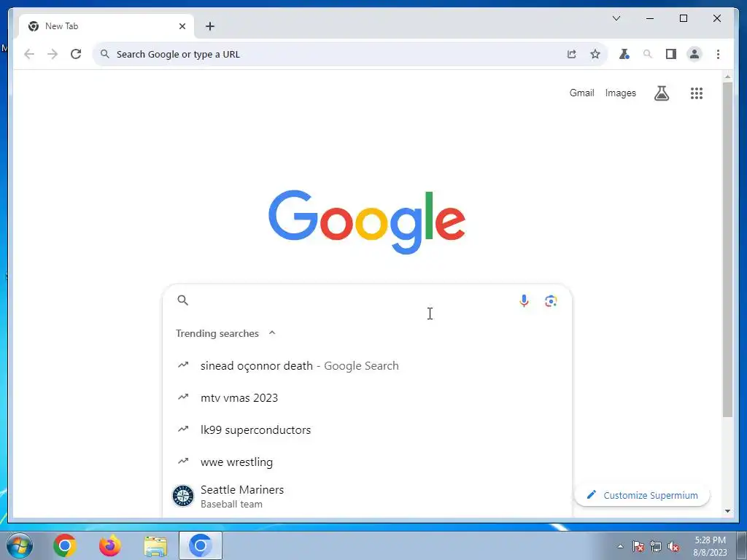Select 'sinead oçonnor death' trending search
Image resolution: width=747 pixels, height=560 pixels.
[x=367, y=366]
